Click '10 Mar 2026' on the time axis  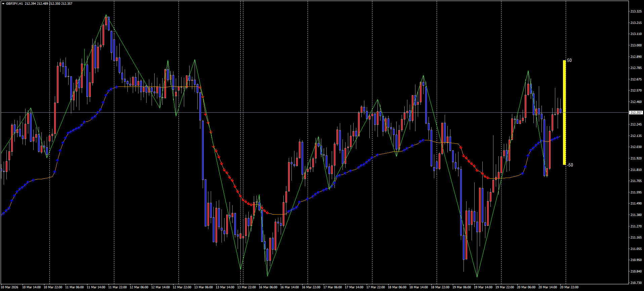click(10, 287)
